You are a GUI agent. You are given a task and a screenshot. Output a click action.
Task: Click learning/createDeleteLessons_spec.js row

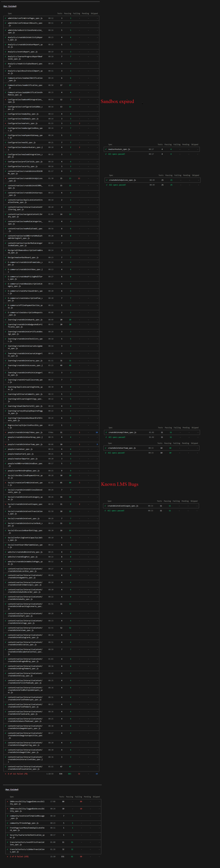click(51, 367)
